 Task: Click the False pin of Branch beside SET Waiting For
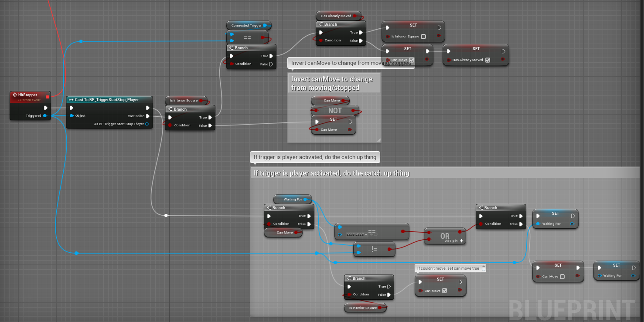(521, 224)
